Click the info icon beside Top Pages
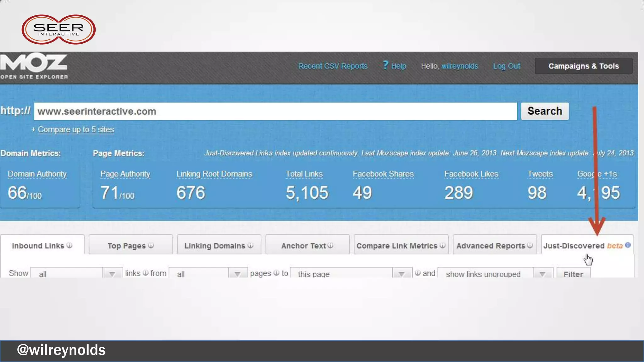Screen dimensions: 644x362 (x=151, y=245)
